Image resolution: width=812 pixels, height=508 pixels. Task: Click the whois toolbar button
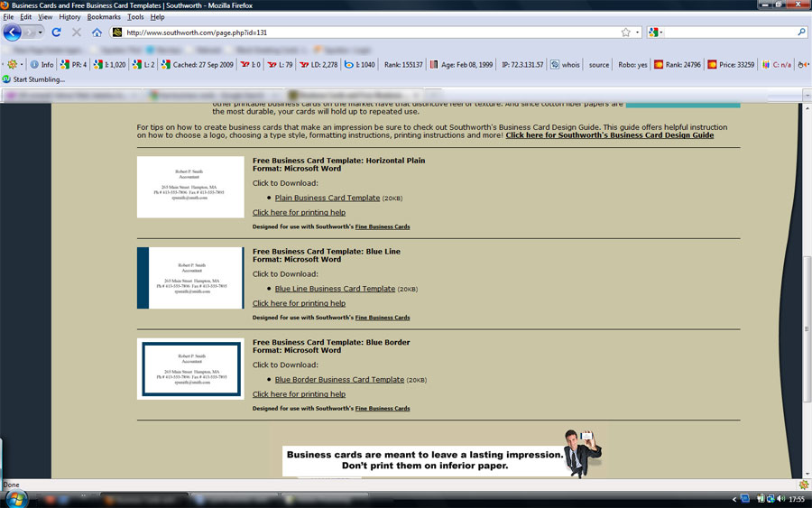pos(565,65)
